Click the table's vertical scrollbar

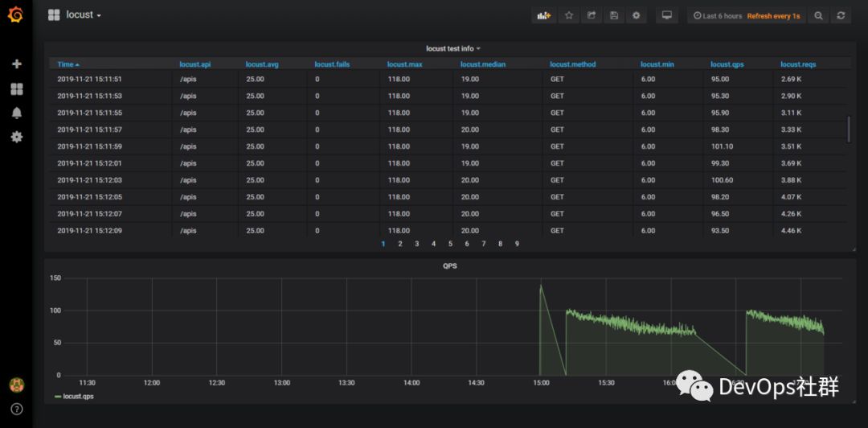coord(848,129)
